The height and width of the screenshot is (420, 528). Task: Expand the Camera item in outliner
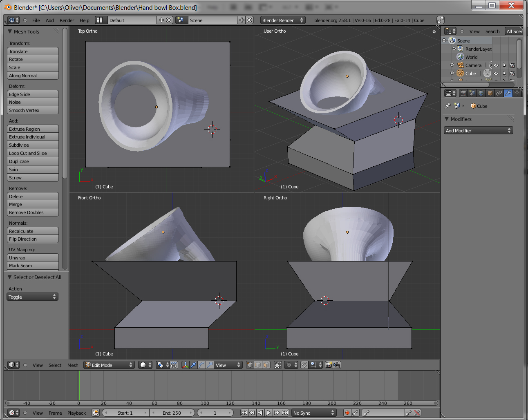[452, 65]
